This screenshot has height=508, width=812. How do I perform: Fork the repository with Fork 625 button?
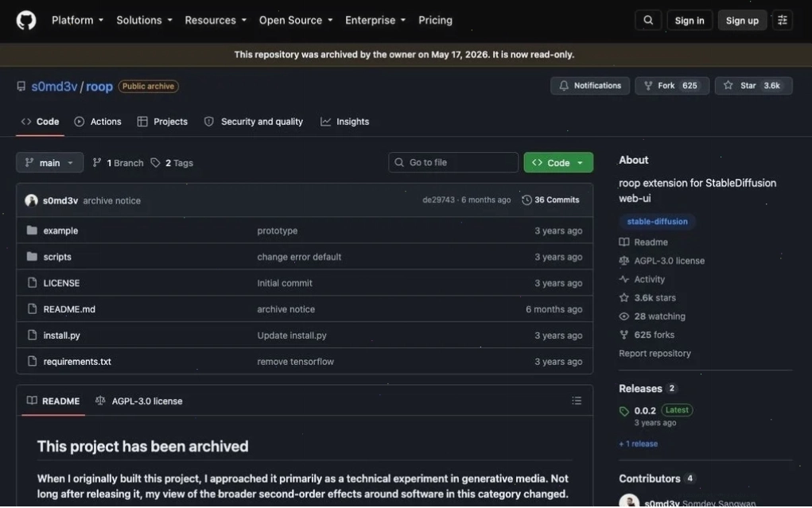pos(672,85)
